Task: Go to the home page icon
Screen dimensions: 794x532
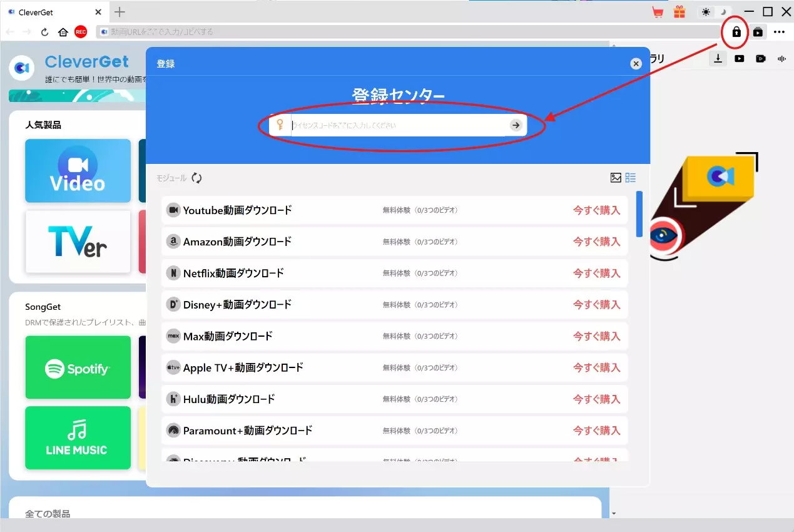Action: point(63,32)
